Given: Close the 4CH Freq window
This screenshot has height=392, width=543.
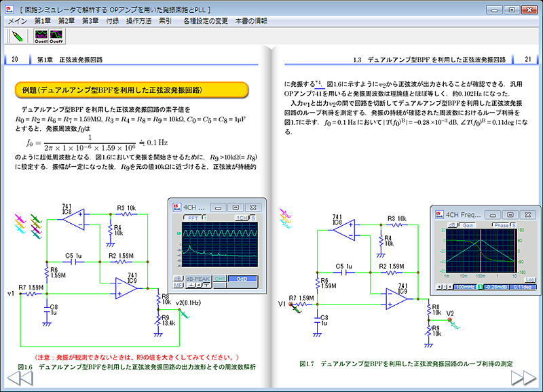Looking at the screenshot, I should click(x=527, y=215).
